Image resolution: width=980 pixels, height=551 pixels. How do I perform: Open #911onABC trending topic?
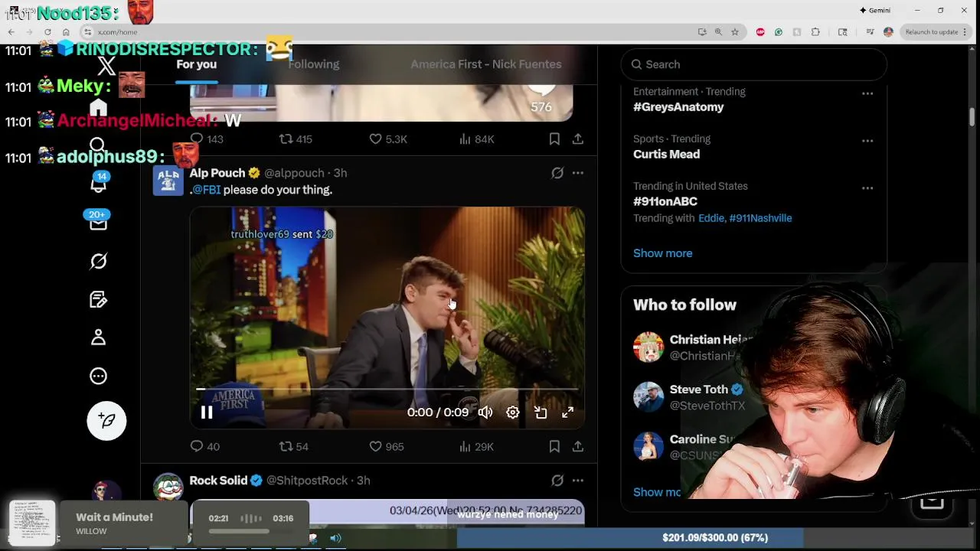(665, 201)
